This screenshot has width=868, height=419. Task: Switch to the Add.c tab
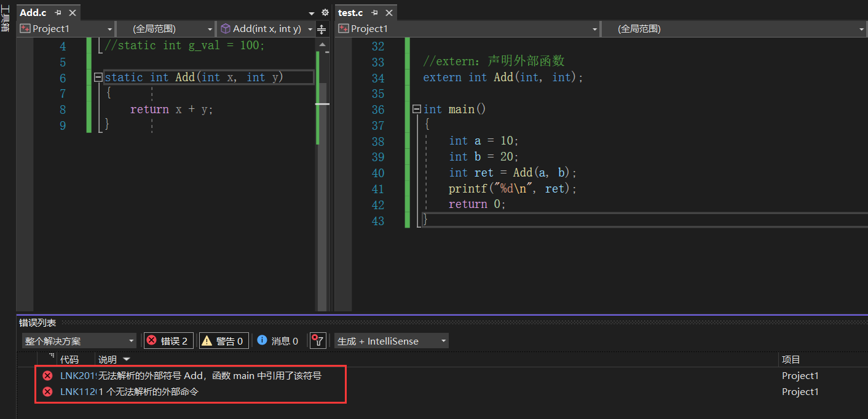coord(33,12)
